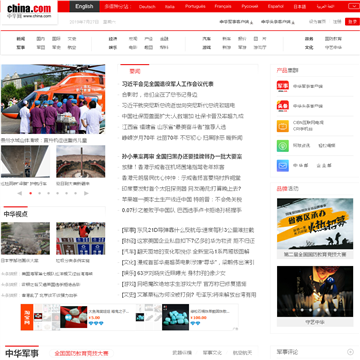The image size is (360, 360).
Task: Open the headline starting with 孙小果案再审
Action: [182, 156]
